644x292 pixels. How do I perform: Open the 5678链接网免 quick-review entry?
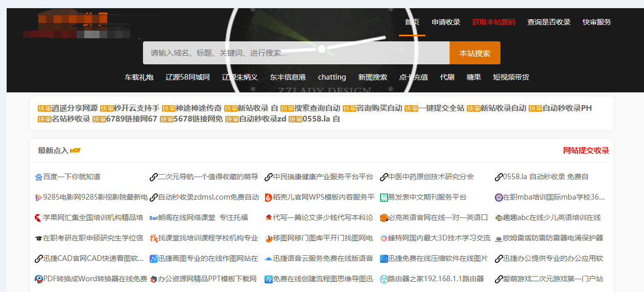tap(198, 119)
